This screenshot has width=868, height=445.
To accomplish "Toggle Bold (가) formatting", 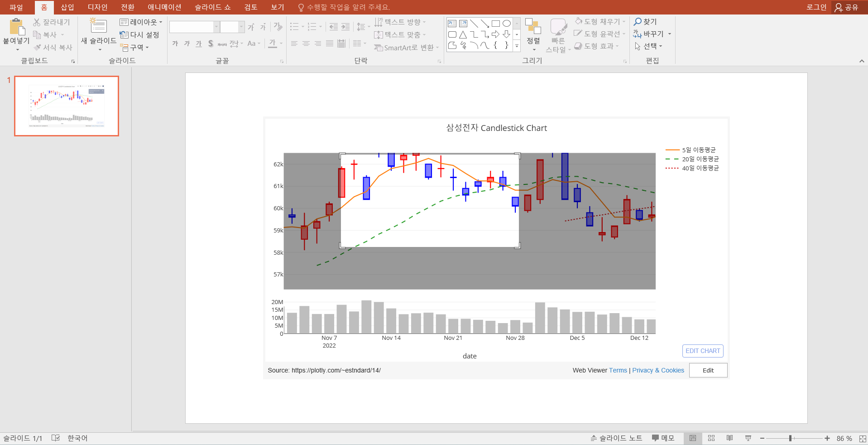I will pos(175,44).
